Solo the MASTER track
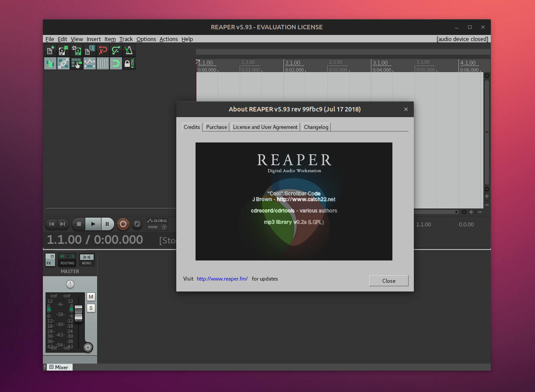Viewport: 535px width, 392px height. (91, 308)
